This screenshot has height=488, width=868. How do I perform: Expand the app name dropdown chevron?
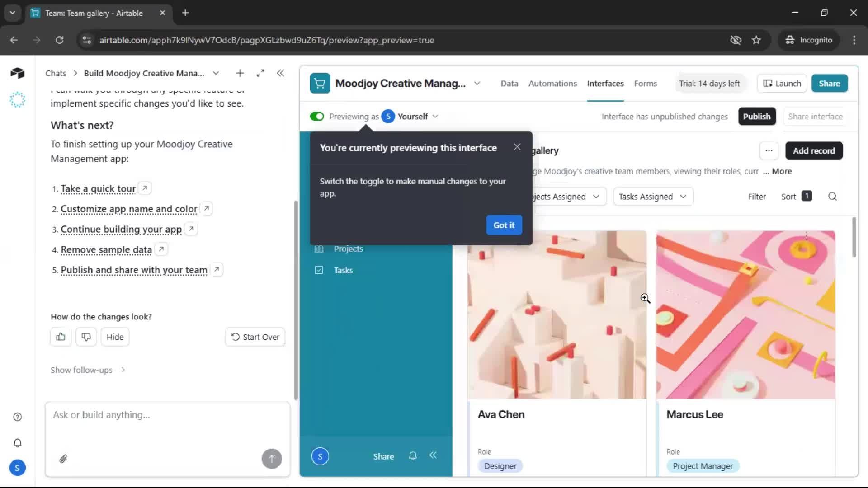477,83
